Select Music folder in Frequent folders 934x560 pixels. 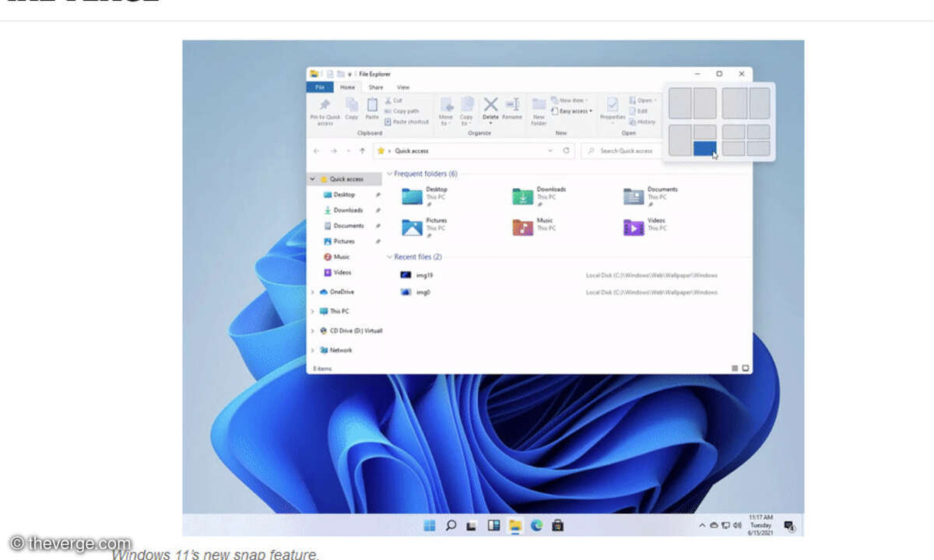(x=533, y=226)
